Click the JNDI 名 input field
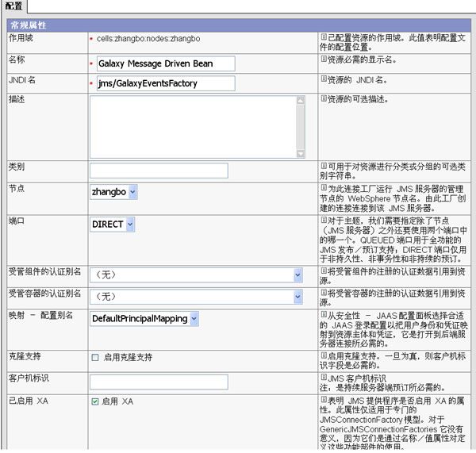 [x=166, y=83]
